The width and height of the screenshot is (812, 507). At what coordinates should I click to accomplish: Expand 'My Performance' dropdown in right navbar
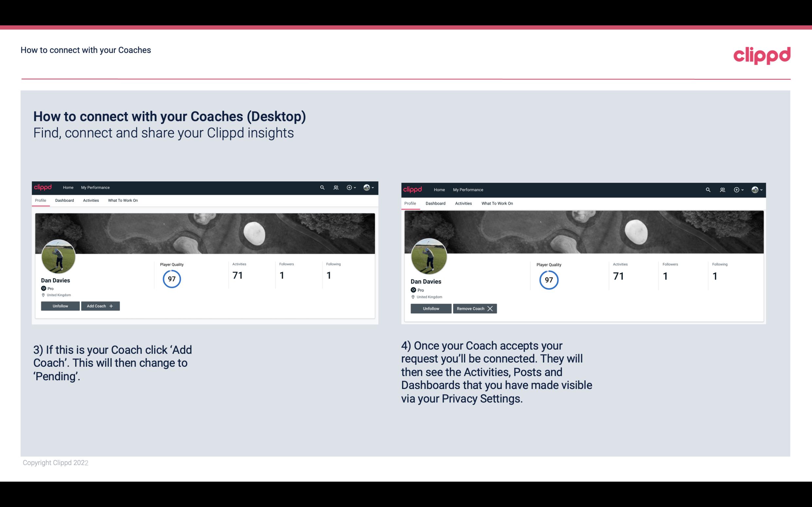click(468, 189)
